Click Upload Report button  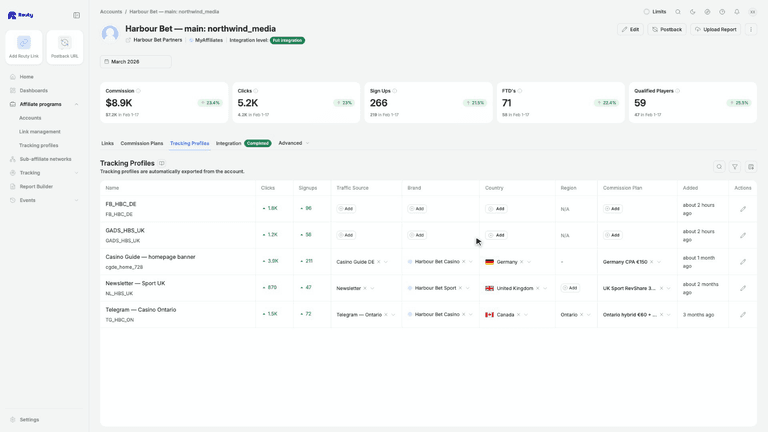[x=716, y=29]
